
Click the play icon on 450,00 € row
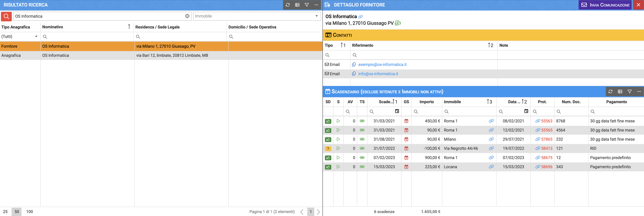click(338, 121)
